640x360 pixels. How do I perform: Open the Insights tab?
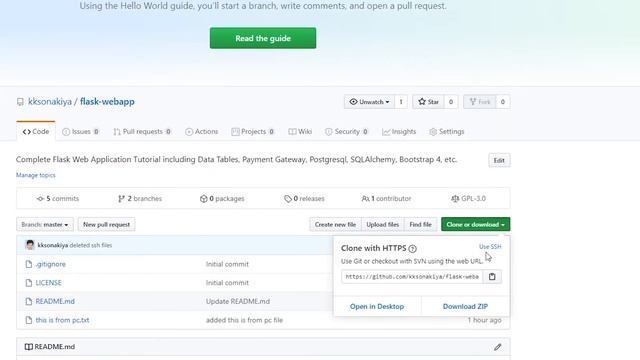(x=399, y=131)
